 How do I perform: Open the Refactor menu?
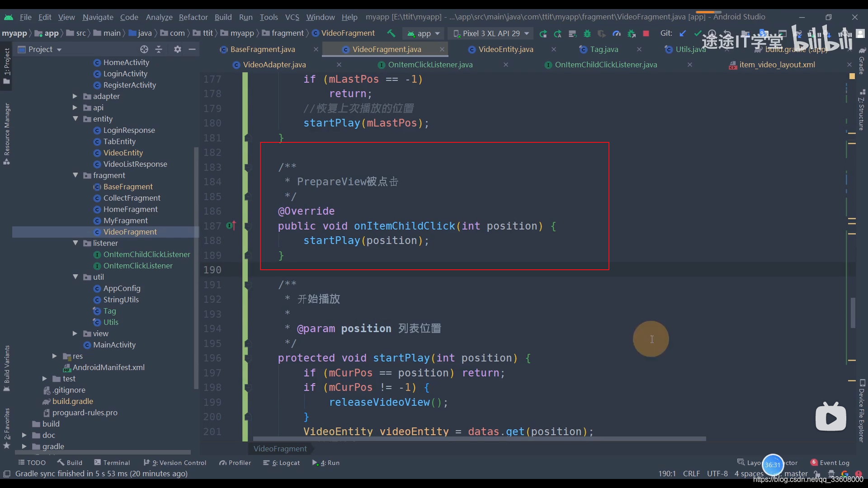tap(193, 17)
